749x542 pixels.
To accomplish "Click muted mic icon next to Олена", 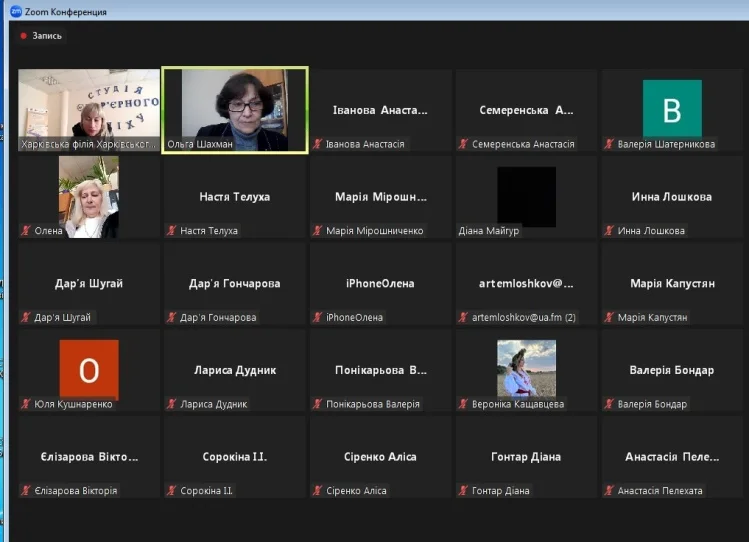I will 26,231.
